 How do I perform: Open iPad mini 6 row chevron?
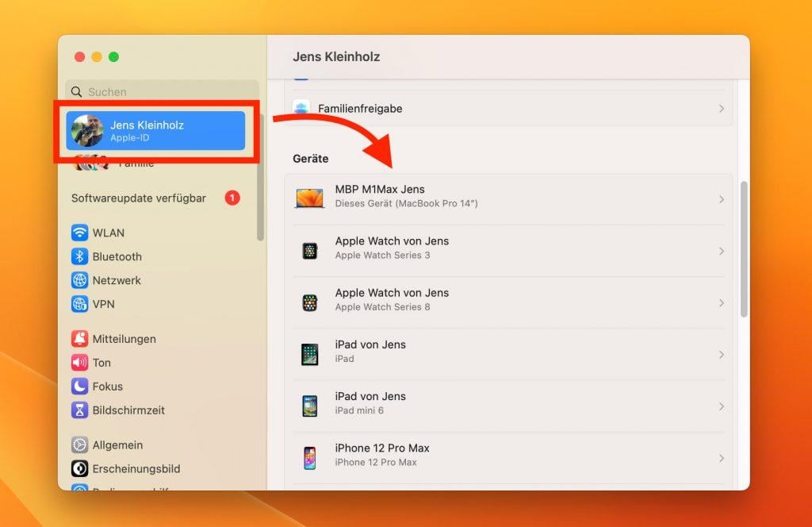pos(722,407)
